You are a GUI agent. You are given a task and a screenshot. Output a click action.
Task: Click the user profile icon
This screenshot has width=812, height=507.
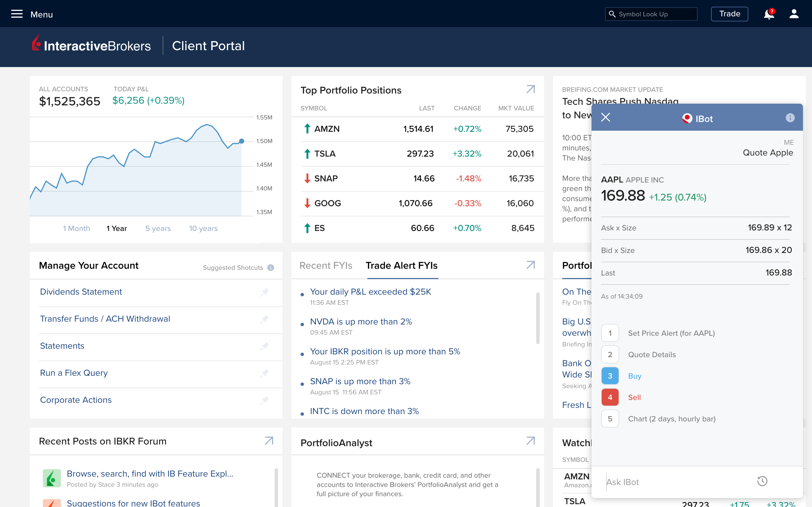pos(794,14)
